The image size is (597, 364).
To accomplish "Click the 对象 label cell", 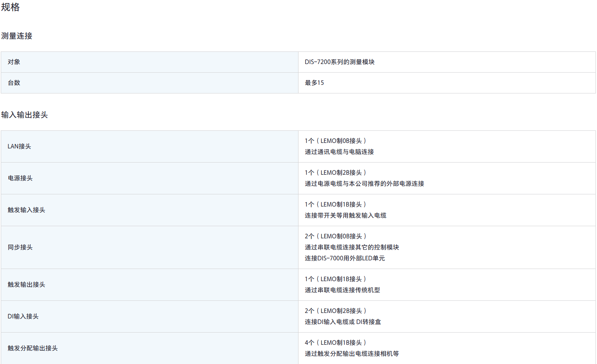I will click(x=150, y=62).
